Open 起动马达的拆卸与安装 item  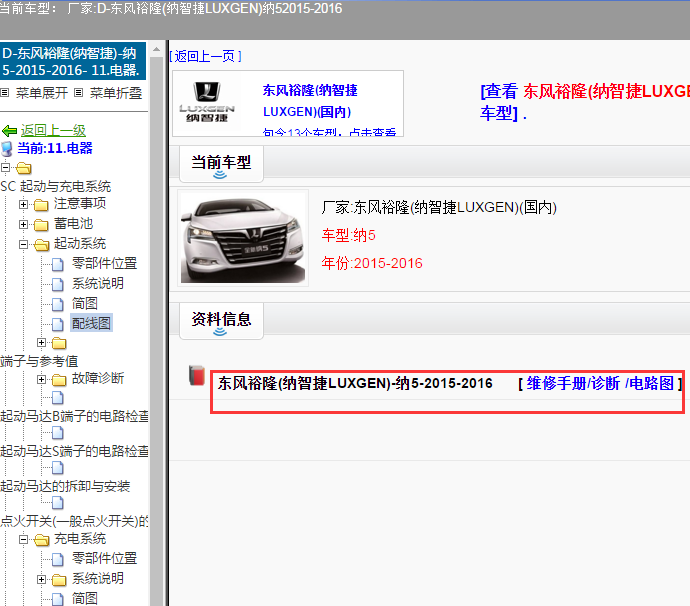[x=65, y=486]
